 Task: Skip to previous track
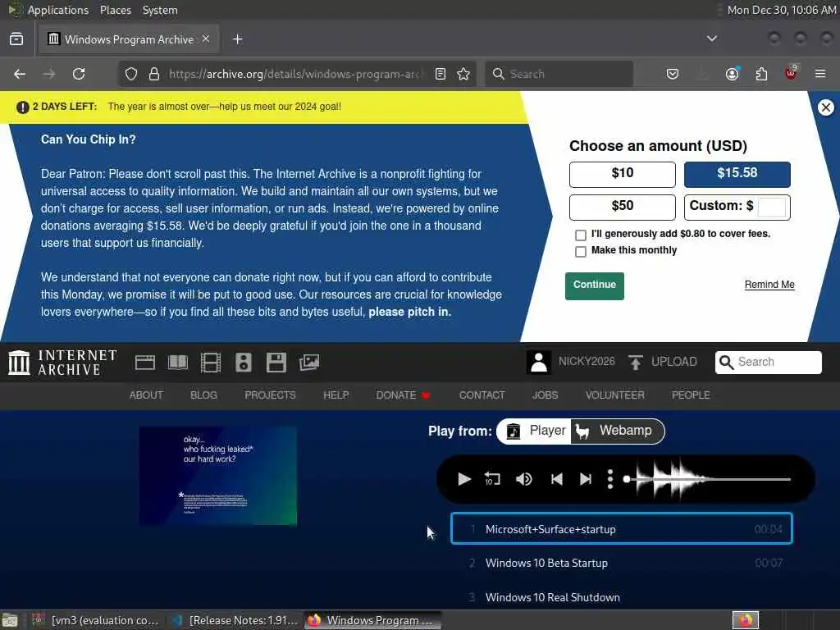(x=557, y=479)
